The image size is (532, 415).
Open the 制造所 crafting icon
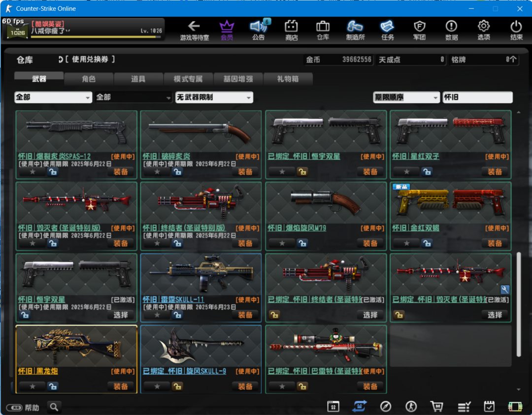tap(355, 30)
